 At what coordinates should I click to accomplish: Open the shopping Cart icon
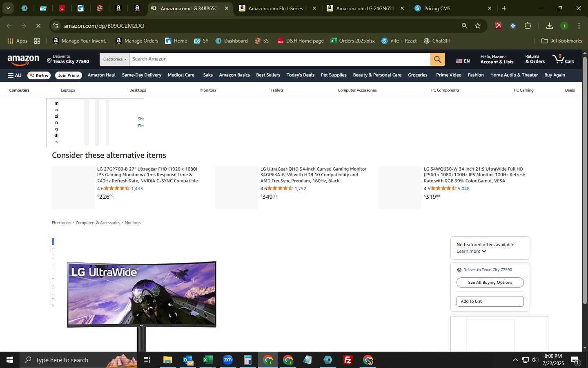563,59
